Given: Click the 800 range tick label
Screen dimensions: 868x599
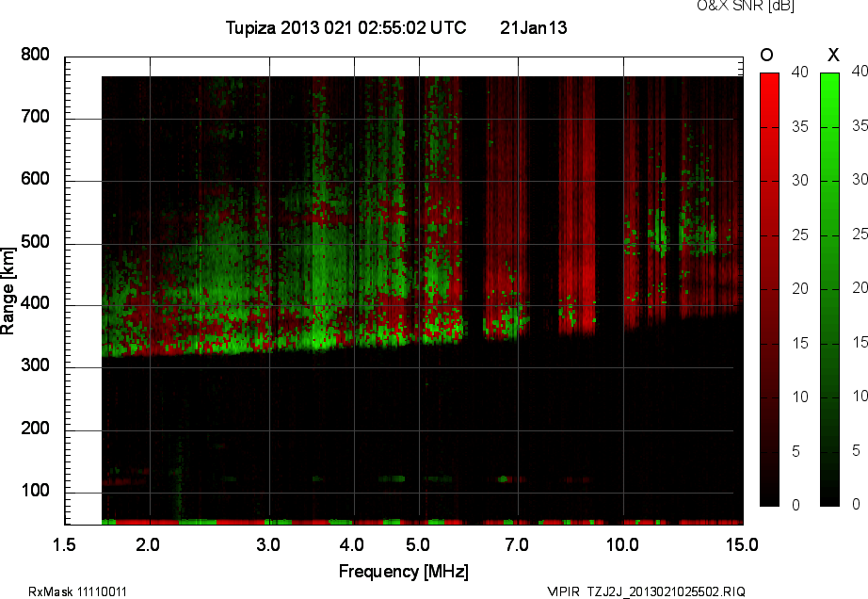Looking at the screenshot, I should pyautogui.click(x=35, y=55).
